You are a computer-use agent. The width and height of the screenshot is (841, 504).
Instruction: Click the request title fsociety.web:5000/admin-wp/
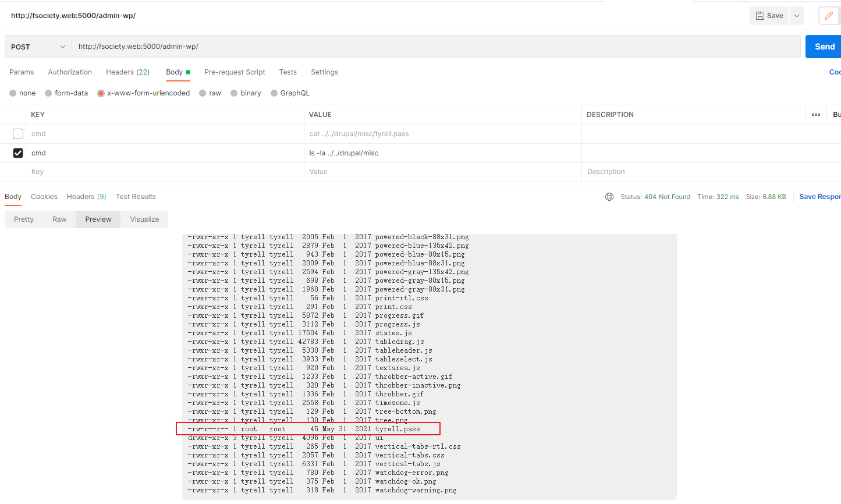tap(73, 16)
